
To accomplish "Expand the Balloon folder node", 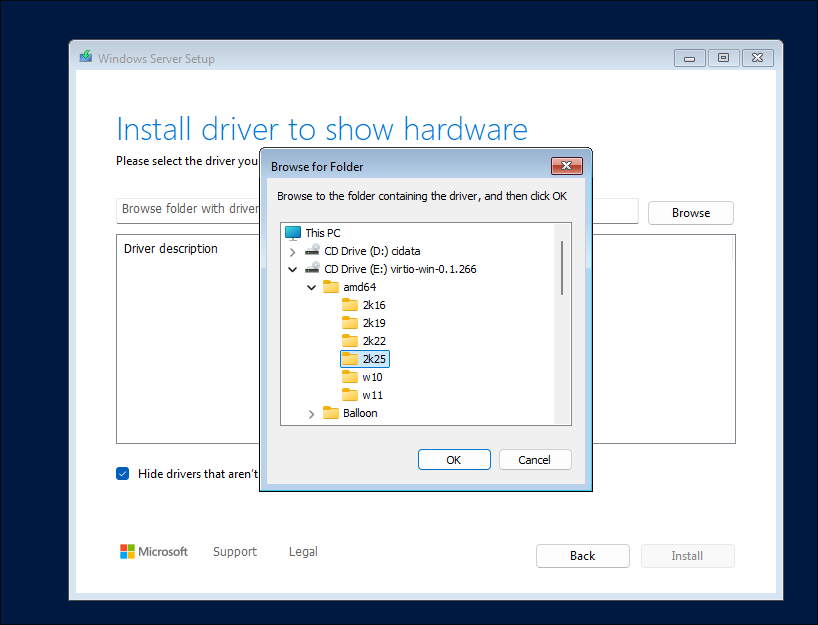I will point(311,414).
